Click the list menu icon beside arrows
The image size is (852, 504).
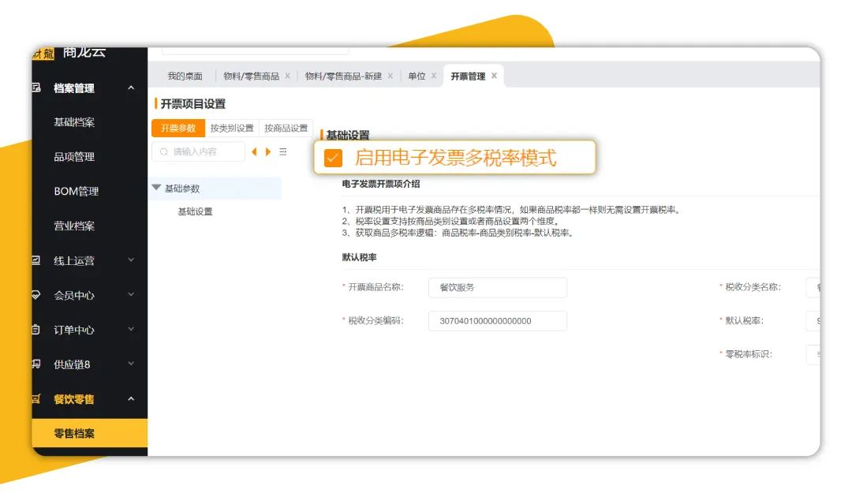click(283, 151)
